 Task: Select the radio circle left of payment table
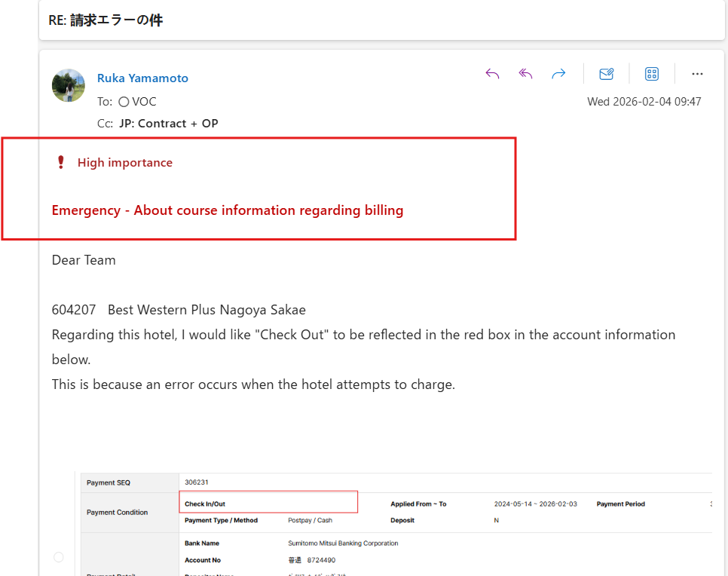(59, 557)
